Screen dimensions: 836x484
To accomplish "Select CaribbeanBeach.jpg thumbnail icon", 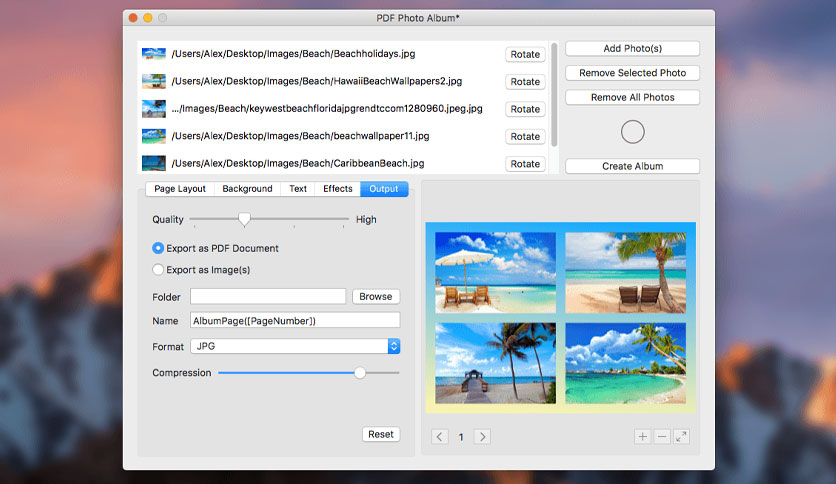I will pos(154,163).
